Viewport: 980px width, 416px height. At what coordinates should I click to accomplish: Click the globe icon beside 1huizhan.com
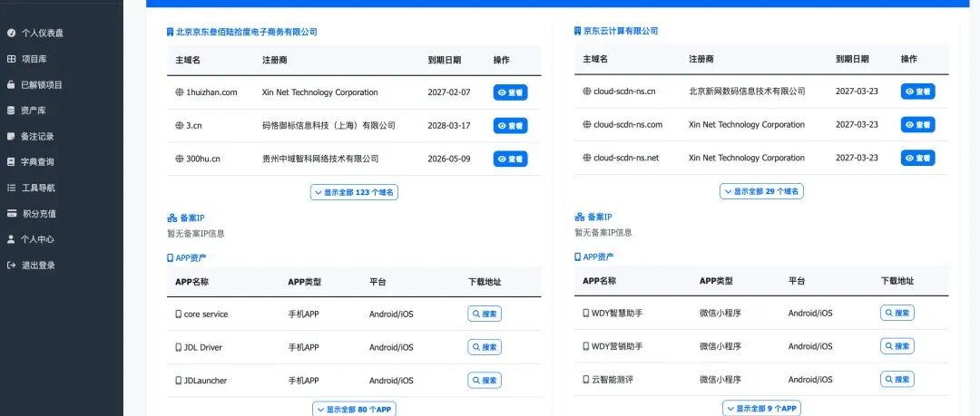[x=180, y=92]
